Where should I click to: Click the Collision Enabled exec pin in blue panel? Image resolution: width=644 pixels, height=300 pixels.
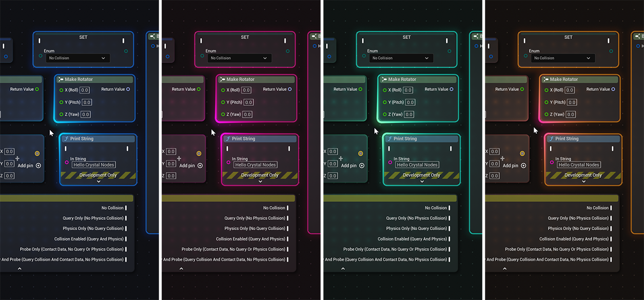[x=126, y=239]
